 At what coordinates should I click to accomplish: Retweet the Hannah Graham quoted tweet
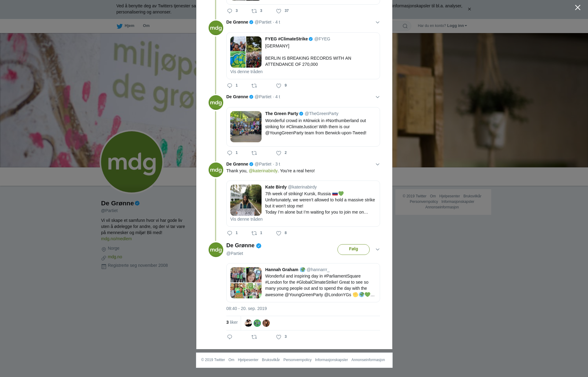(254, 337)
